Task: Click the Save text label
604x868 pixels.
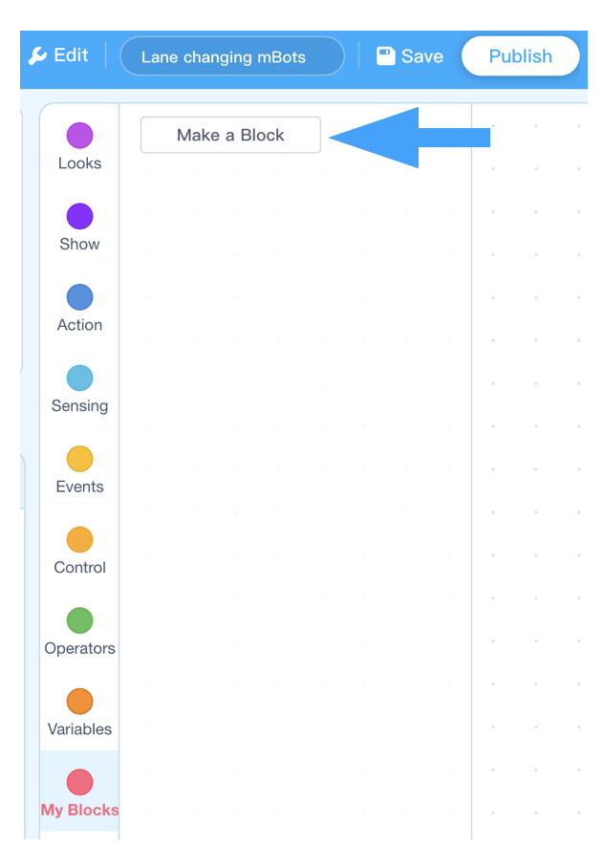Action: pos(421,55)
